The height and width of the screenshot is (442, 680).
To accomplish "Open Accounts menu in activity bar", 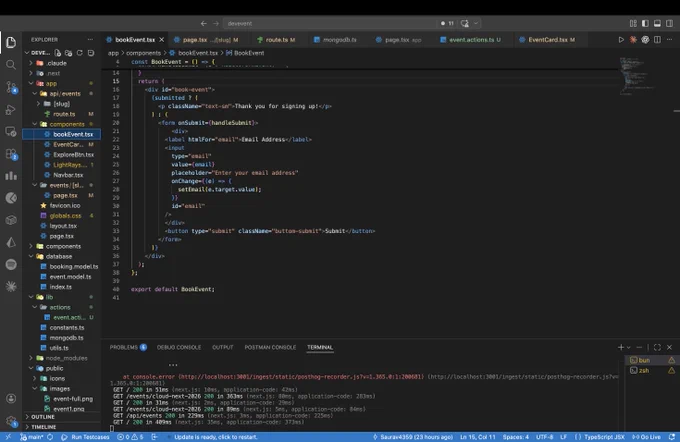I will 11,398.
